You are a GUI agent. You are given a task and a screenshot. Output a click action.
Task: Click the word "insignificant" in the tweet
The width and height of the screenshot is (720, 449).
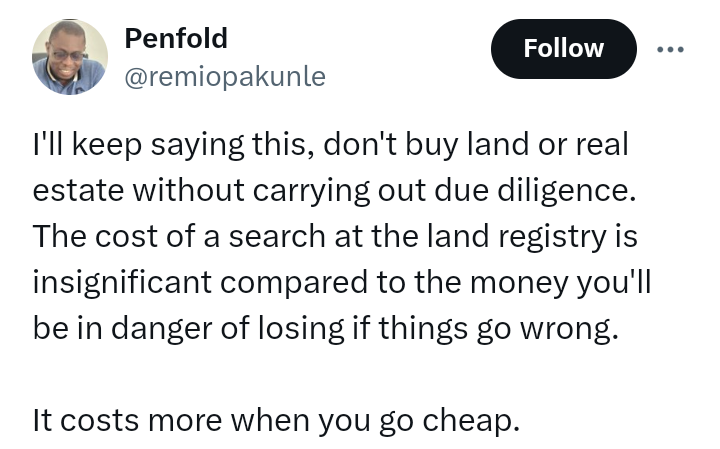123,282
